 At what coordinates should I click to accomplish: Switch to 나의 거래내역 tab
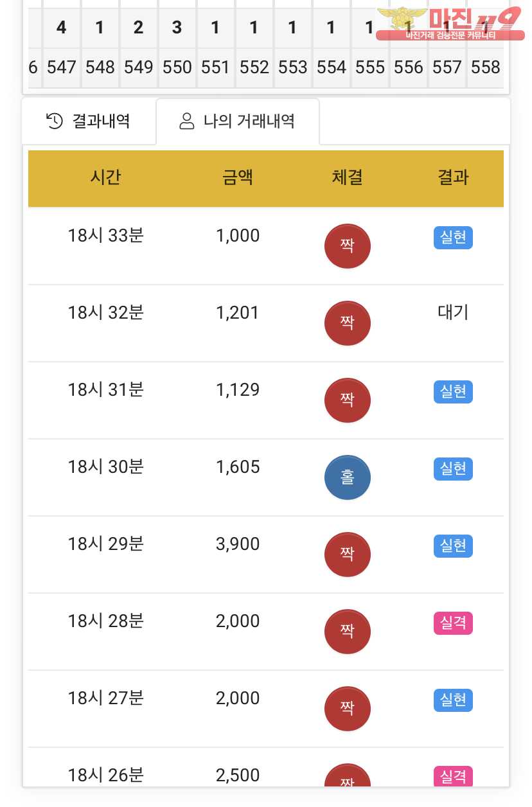point(238,121)
